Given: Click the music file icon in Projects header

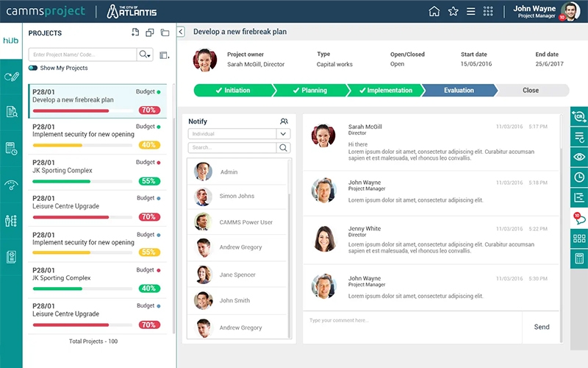Looking at the screenshot, I should (135, 32).
